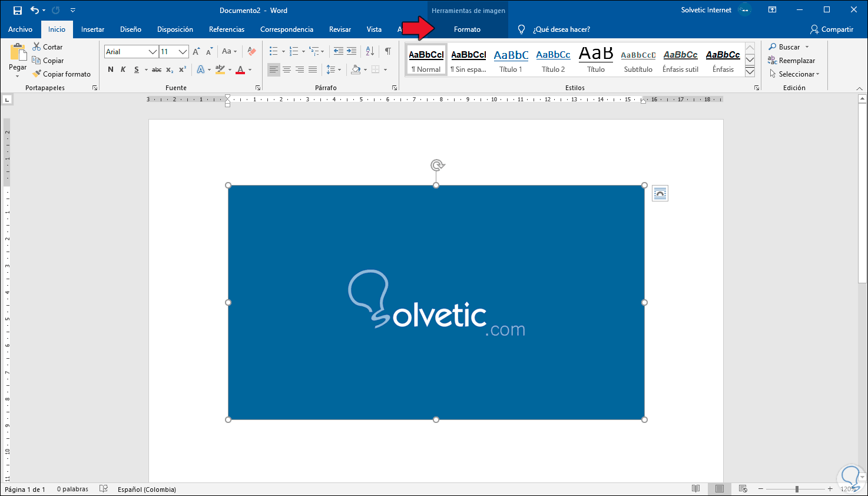Screen dimensions: 868x496
Task: Switch to the Referencias tab
Action: (227, 29)
